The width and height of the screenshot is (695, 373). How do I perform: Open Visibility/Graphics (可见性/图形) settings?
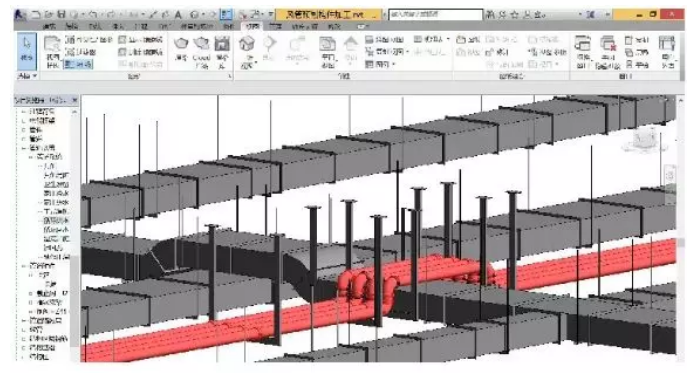click(89, 40)
